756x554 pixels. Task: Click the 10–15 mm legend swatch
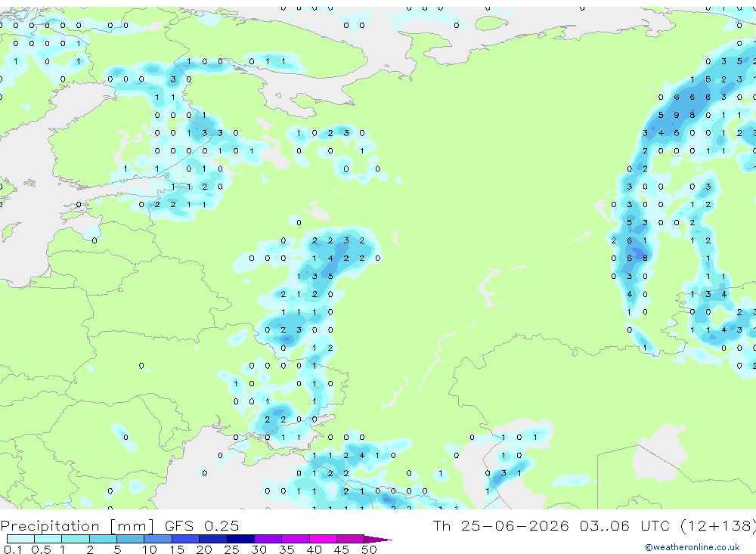(x=158, y=539)
